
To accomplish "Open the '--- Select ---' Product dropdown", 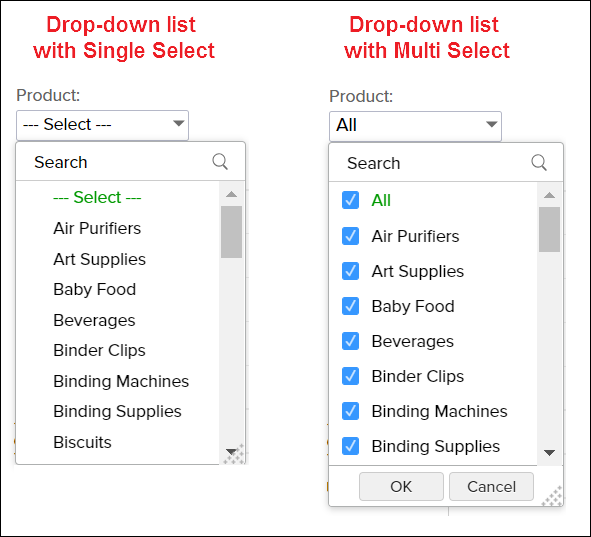I will pos(102,125).
